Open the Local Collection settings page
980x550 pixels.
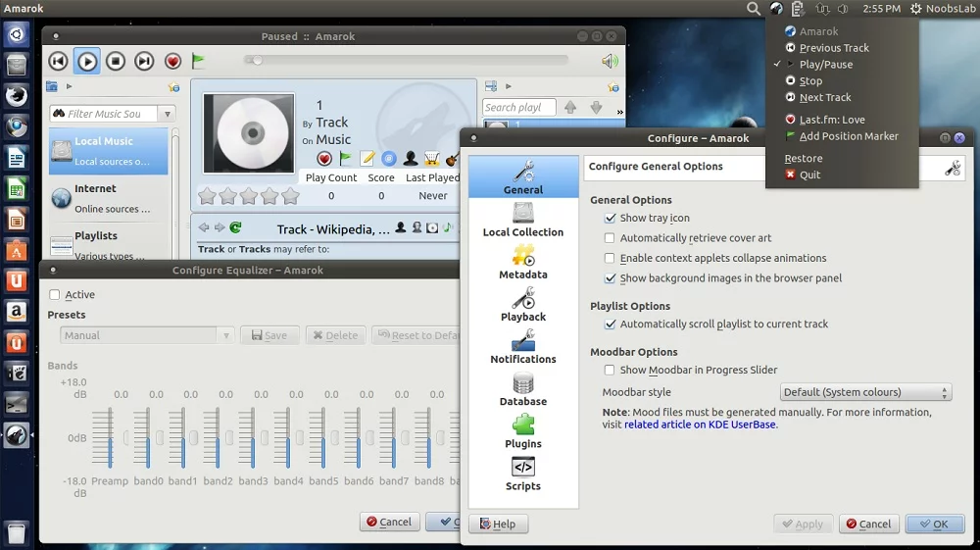pos(523,220)
